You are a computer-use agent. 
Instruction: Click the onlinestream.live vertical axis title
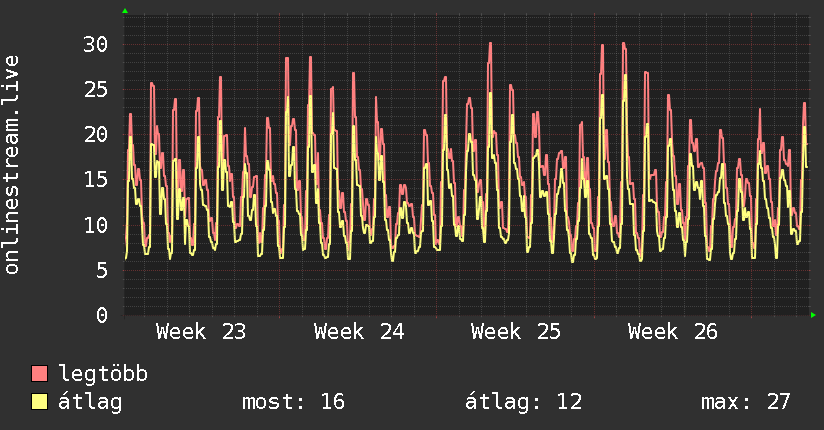pyautogui.click(x=11, y=165)
